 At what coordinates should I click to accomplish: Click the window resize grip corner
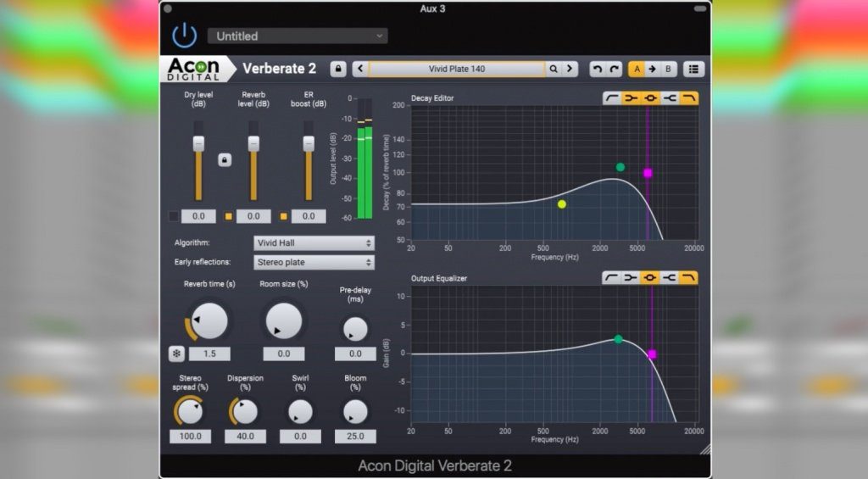(x=705, y=448)
